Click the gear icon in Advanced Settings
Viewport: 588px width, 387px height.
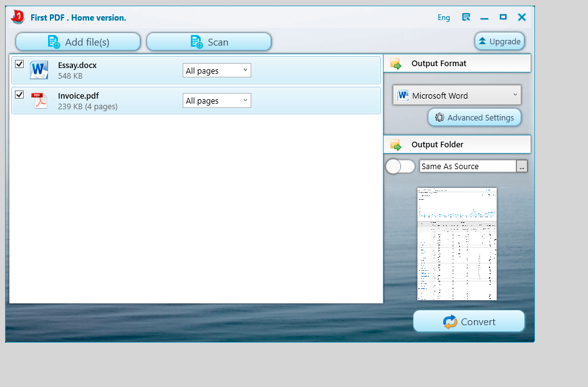click(440, 117)
